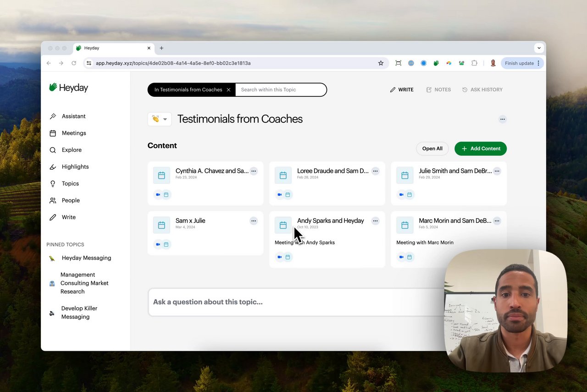Open the Andy Sparks and Heyday card
Screen dimensions: 587x392
327,239
